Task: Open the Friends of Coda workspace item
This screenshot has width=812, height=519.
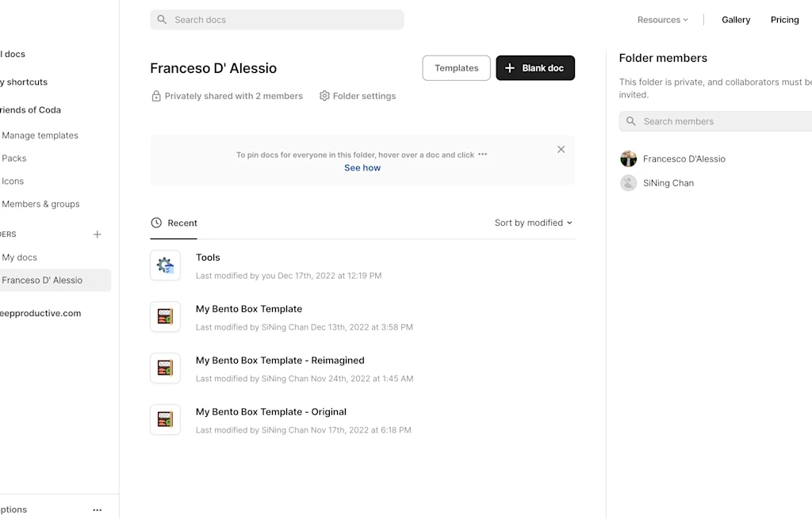Action: 31,109
